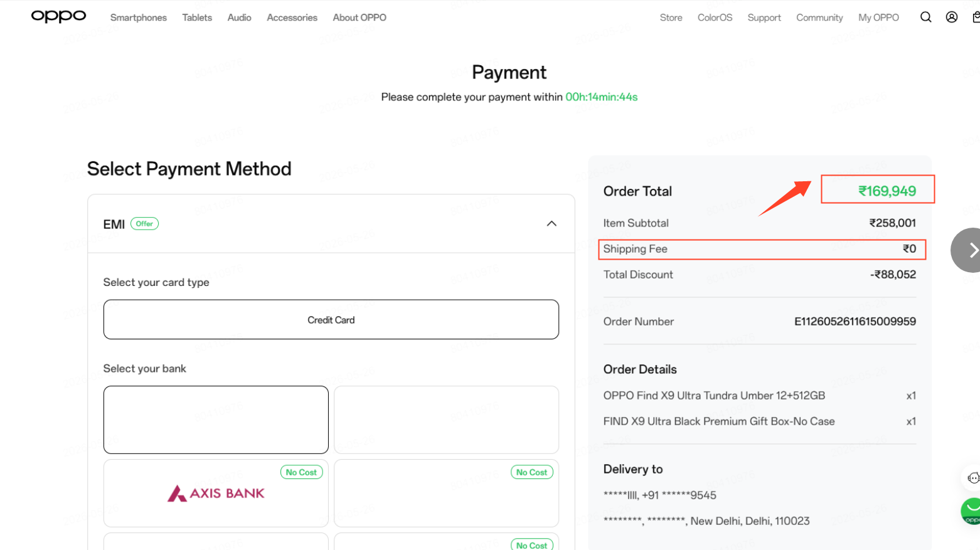Collapse the EMI section chevron
The width and height of the screenshot is (980, 550).
click(551, 224)
